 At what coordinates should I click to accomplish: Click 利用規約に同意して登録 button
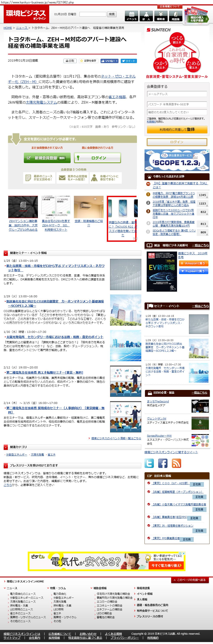(x=177, y=129)
